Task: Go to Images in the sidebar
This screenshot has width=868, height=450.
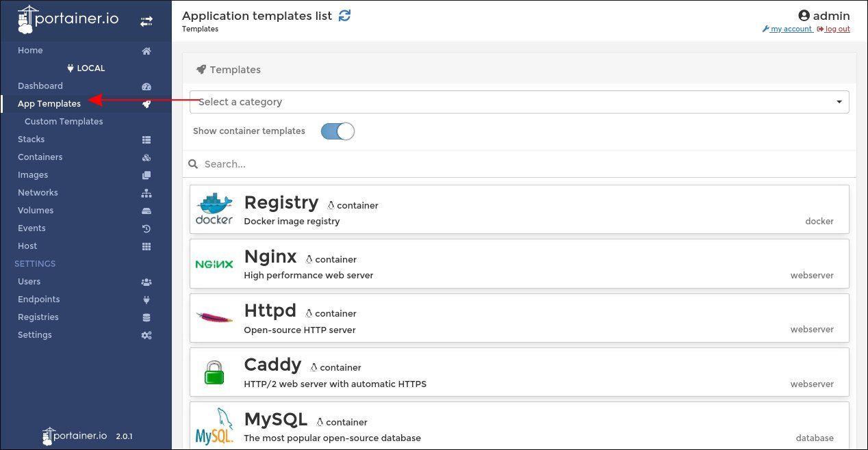Action: pyautogui.click(x=33, y=175)
